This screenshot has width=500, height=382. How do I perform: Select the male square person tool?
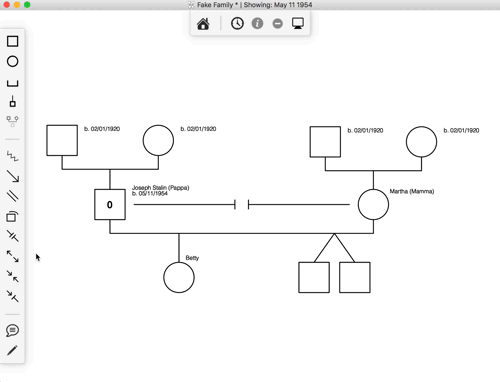(x=13, y=41)
